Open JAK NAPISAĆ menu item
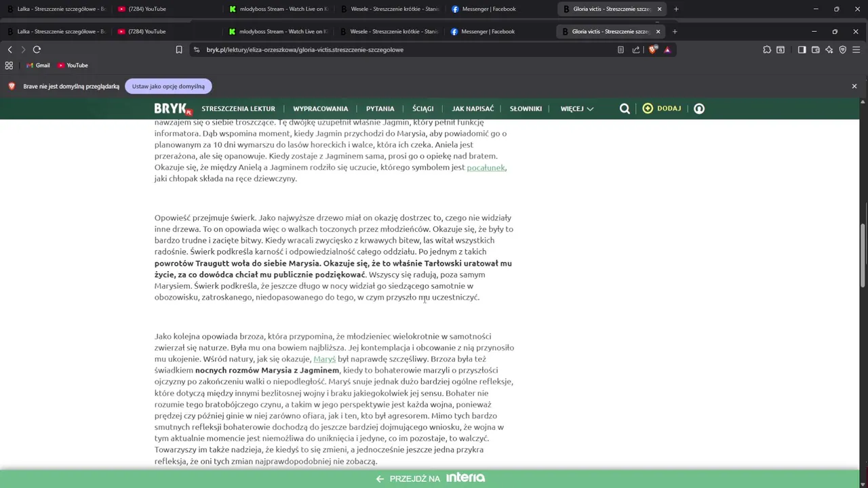Viewport: 868px width, 488px height. 473,108
